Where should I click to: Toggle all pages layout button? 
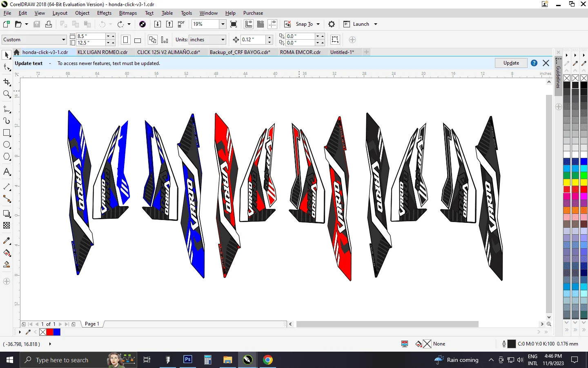click(153, 40)
